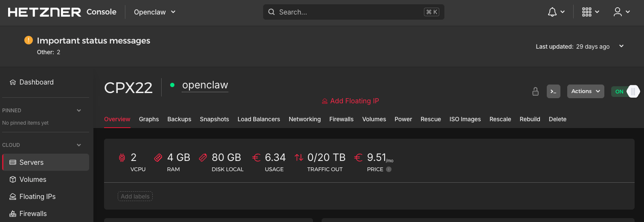Switch to the Snapshots tab
The image size is (644, 222).
point(215,119)
